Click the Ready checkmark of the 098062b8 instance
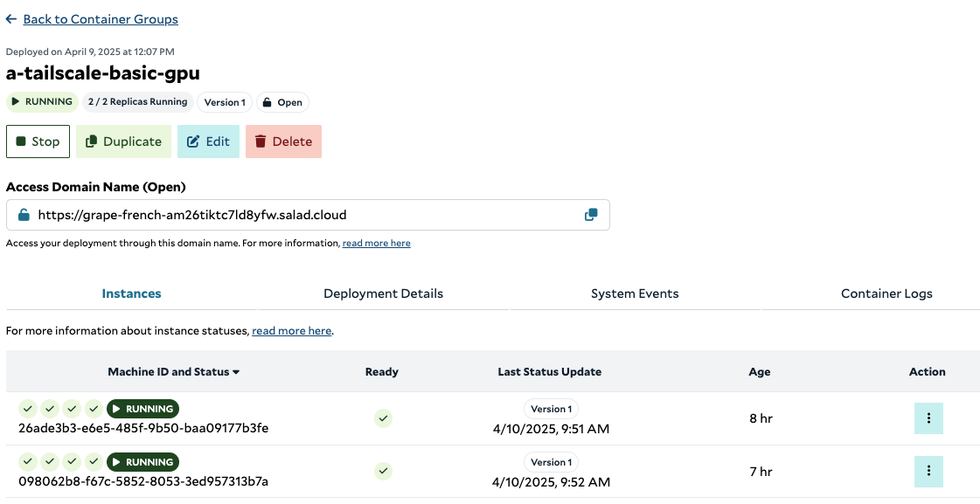Screen dimensions: 980x504 click(383, 471)
